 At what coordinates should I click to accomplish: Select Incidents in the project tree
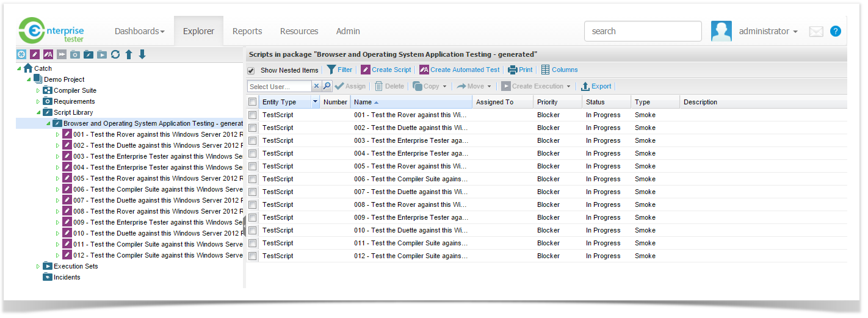click(x=67, y=277)
